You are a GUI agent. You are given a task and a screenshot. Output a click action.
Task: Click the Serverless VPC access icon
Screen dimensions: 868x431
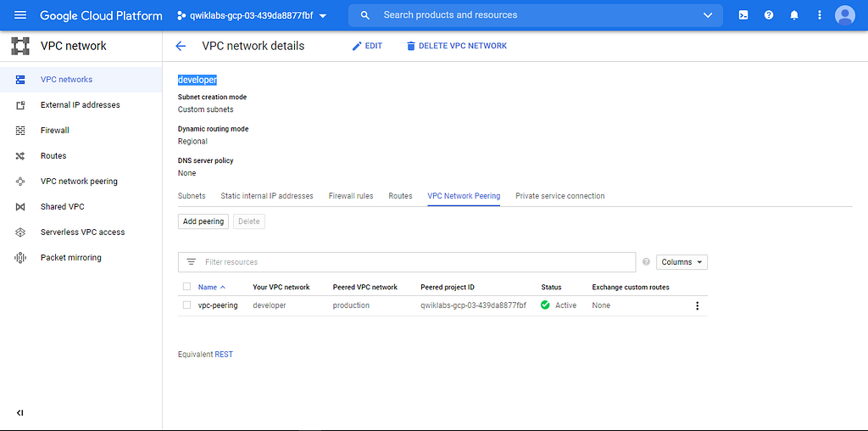click(20, 232)
